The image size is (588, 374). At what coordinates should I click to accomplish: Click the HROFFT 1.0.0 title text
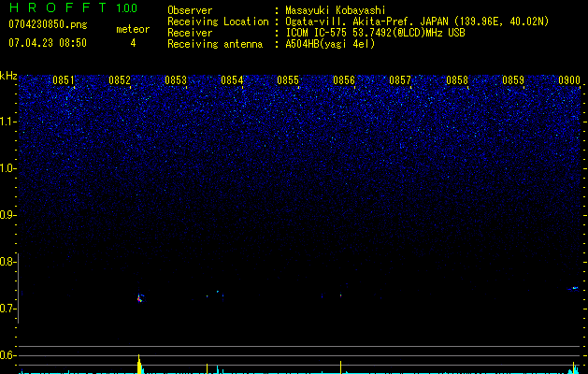73,7
